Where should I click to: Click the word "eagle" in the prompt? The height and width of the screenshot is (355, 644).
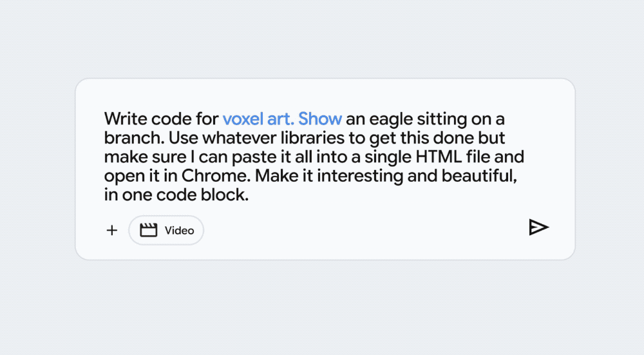pos(388,119)
